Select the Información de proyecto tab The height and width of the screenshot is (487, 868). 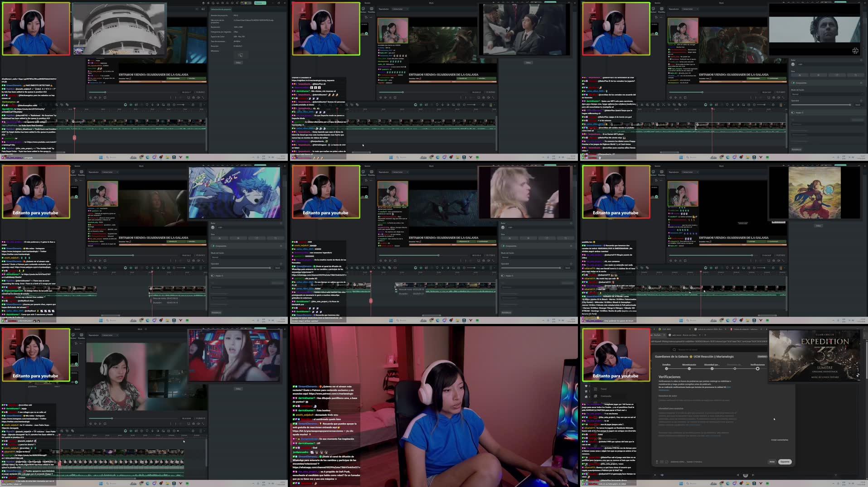coord(221,9)
